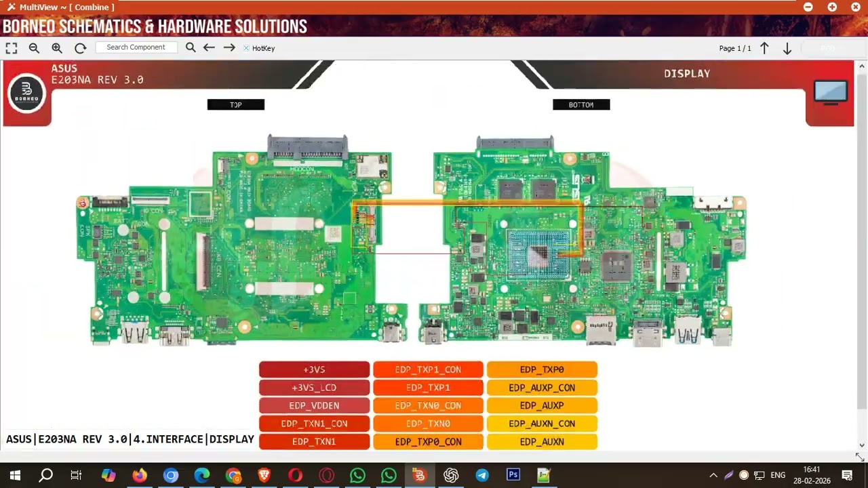Click the bottom-side motherboard image
The image size is (868, 488).
coord(583,241)
